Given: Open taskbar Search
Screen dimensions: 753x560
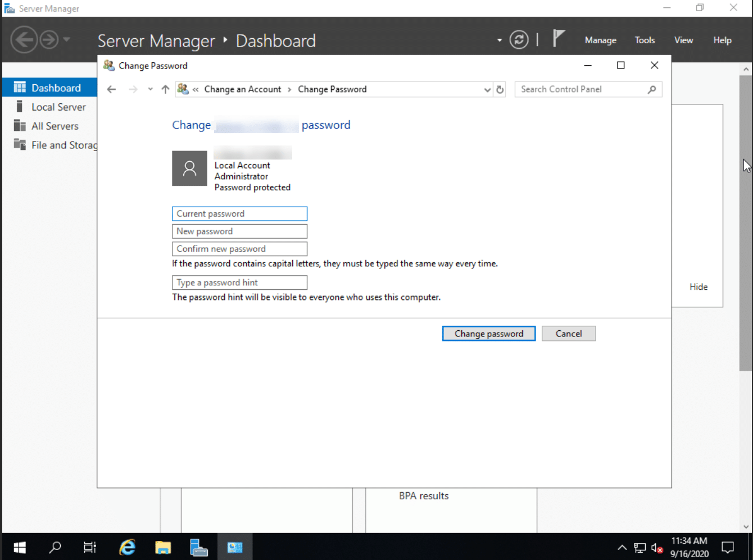Looking at the screenshot, I should pos(55,547).
